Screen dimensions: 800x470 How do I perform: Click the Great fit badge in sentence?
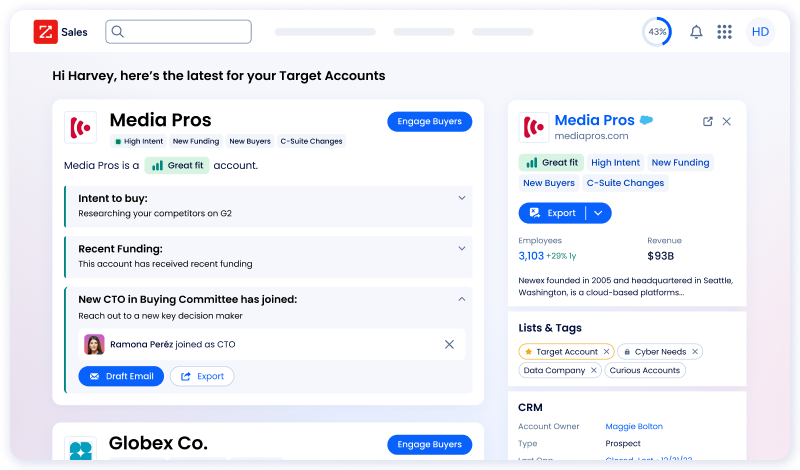177,165
